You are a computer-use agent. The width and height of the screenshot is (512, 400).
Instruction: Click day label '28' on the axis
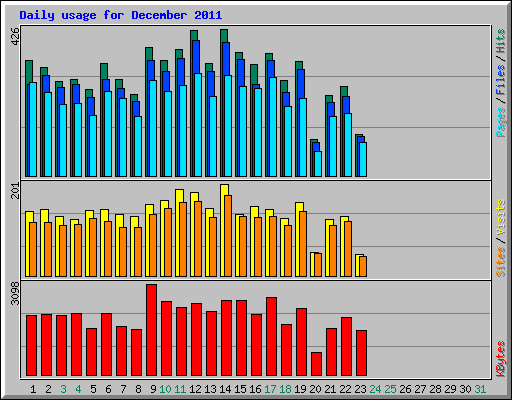coord(435,389)
